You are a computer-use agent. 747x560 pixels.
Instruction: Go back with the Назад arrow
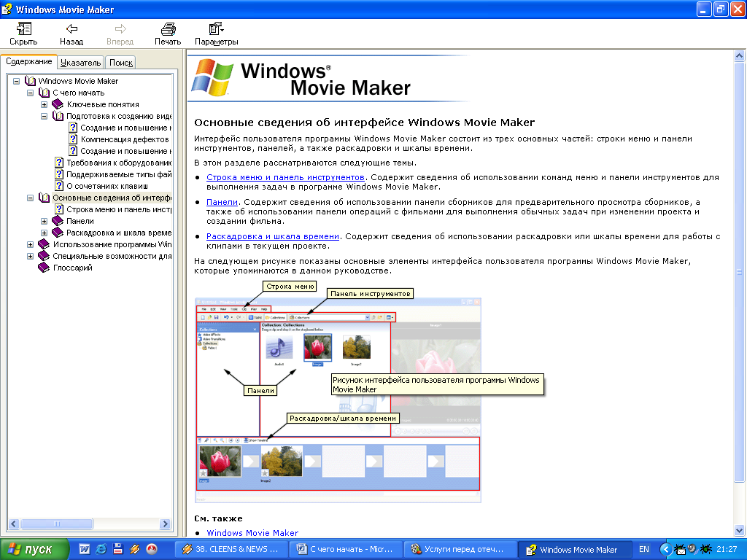(x=71, y=29)
